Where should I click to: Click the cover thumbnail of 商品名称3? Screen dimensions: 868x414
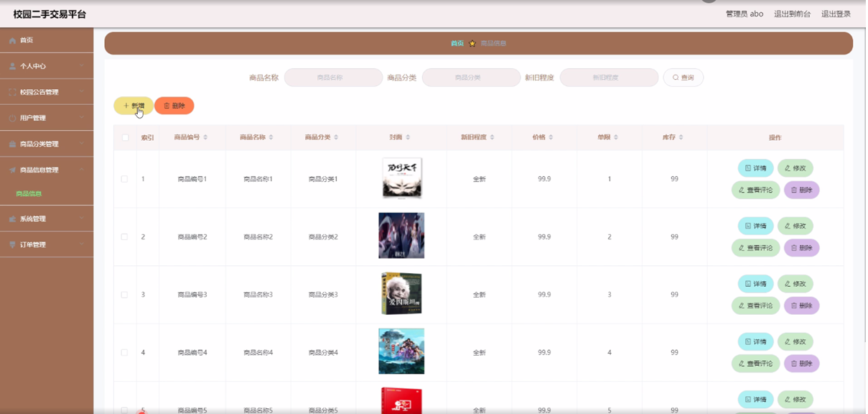click(402, 294)
